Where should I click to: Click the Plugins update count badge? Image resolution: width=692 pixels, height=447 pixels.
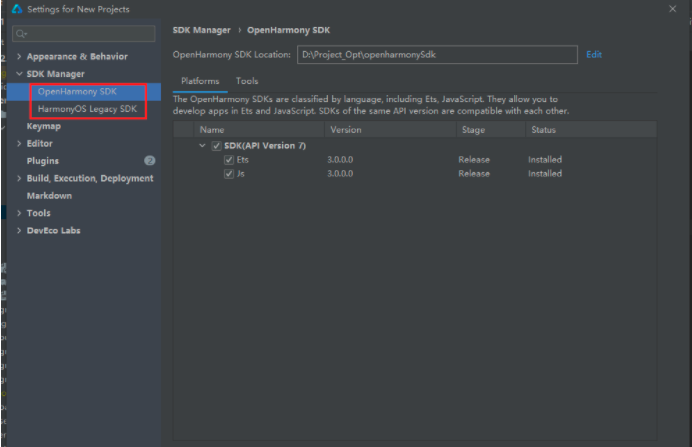[150, 161]
